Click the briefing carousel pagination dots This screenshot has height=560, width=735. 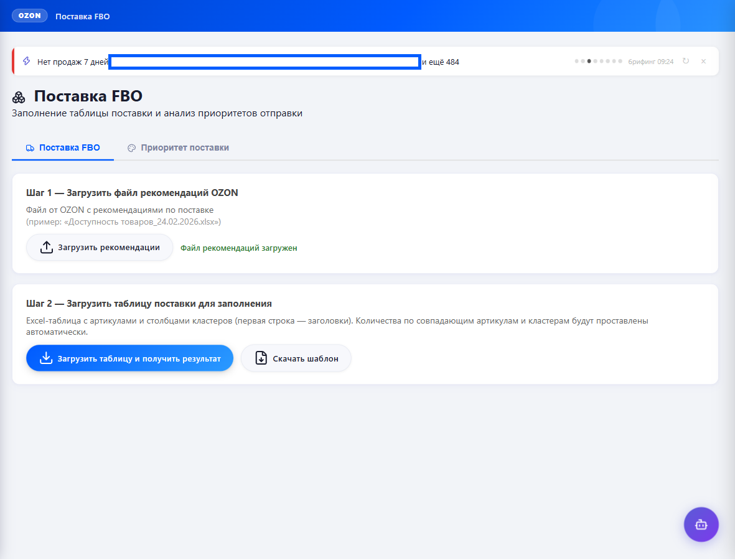coord(599,62)
